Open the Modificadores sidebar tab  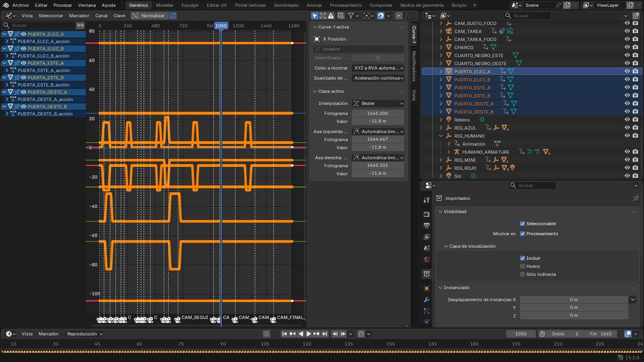414,66
